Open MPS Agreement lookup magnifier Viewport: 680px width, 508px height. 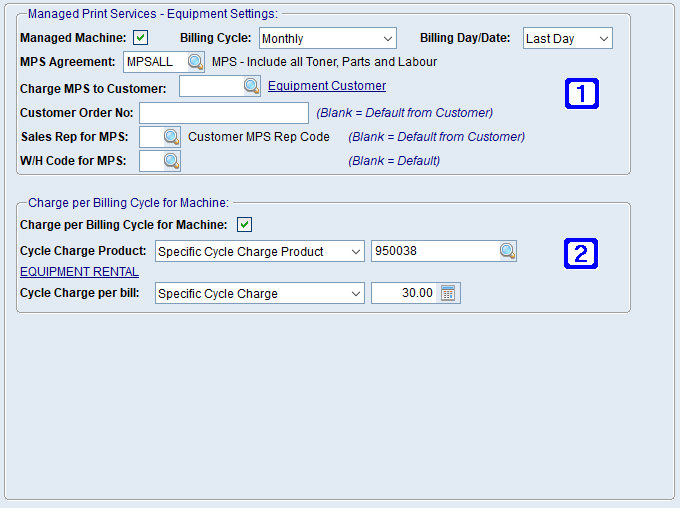coord(195,62)
